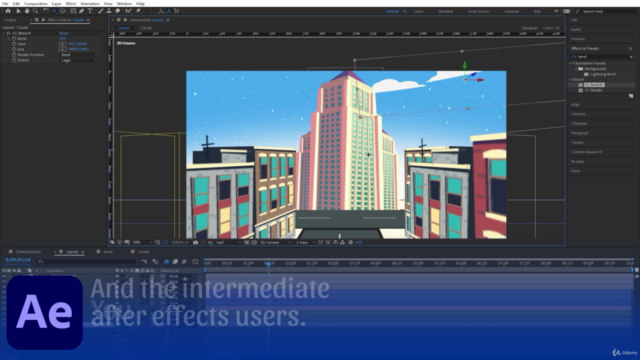Click the stopwatch next to Distort
This screenshot has height=360, width=640.
(14, 60)
